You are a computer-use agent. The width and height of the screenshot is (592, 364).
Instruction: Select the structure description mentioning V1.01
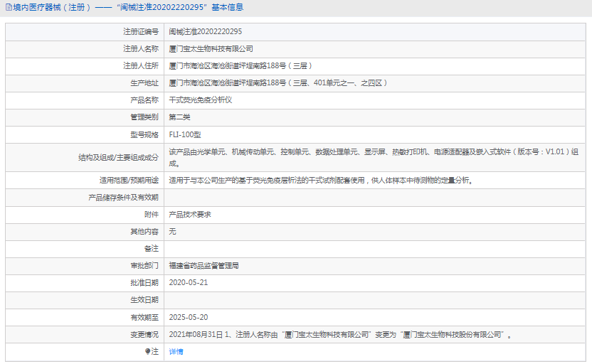coord(374,158)
